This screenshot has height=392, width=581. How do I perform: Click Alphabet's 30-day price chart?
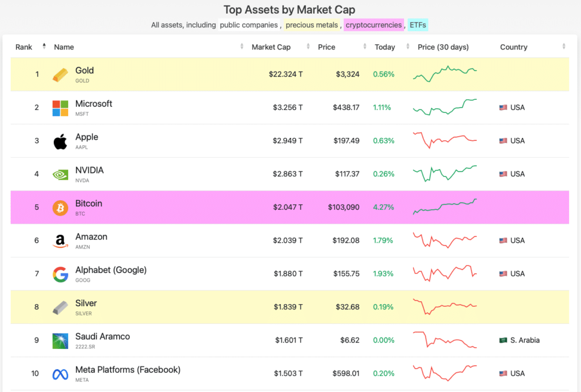click(445, 273)
